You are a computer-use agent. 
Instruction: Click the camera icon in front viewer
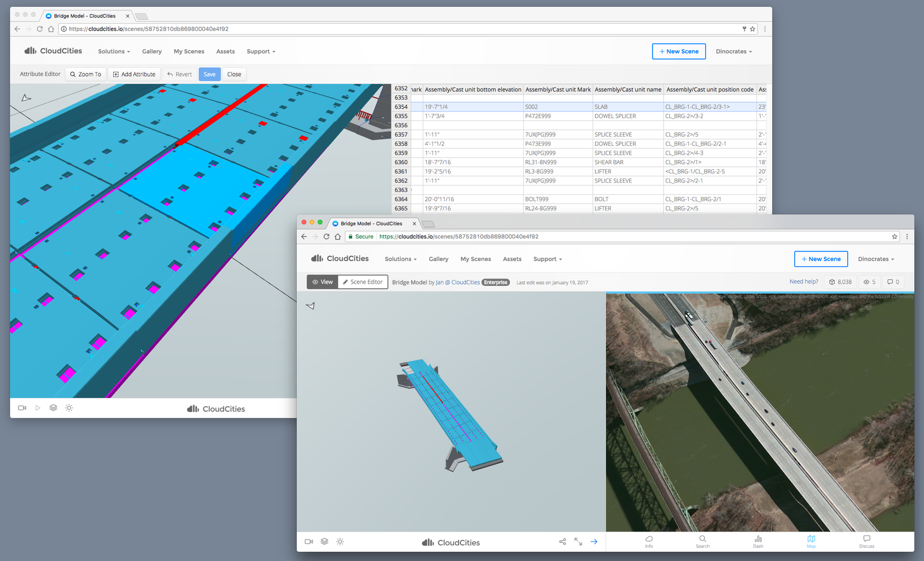click(x=309, y=541)
